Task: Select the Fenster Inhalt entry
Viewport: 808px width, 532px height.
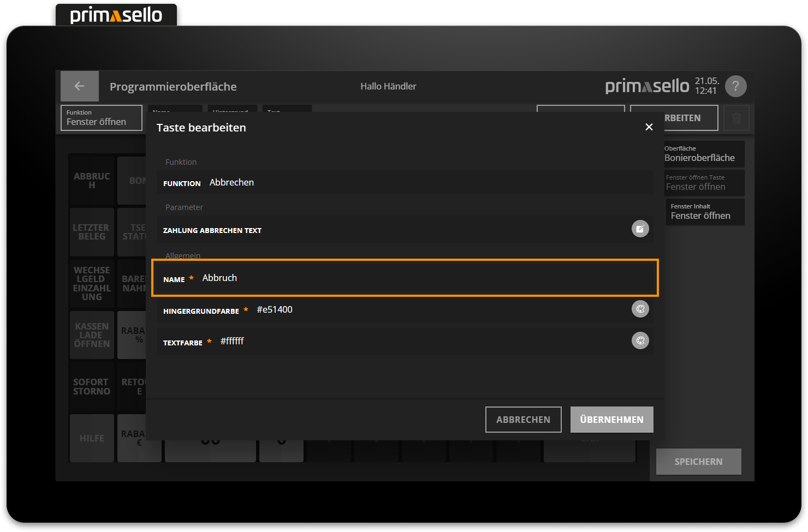Action: [x=704, y=212]
